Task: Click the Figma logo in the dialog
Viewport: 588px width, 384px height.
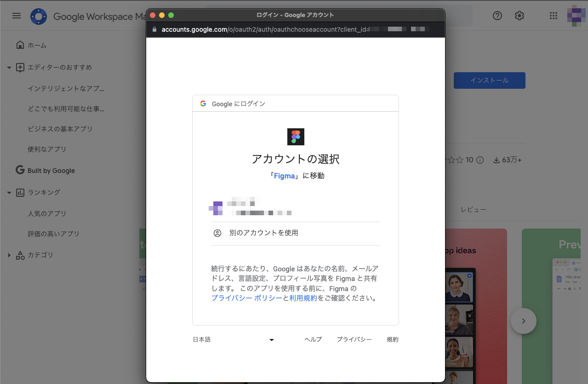Action: (x=296, y=137)
